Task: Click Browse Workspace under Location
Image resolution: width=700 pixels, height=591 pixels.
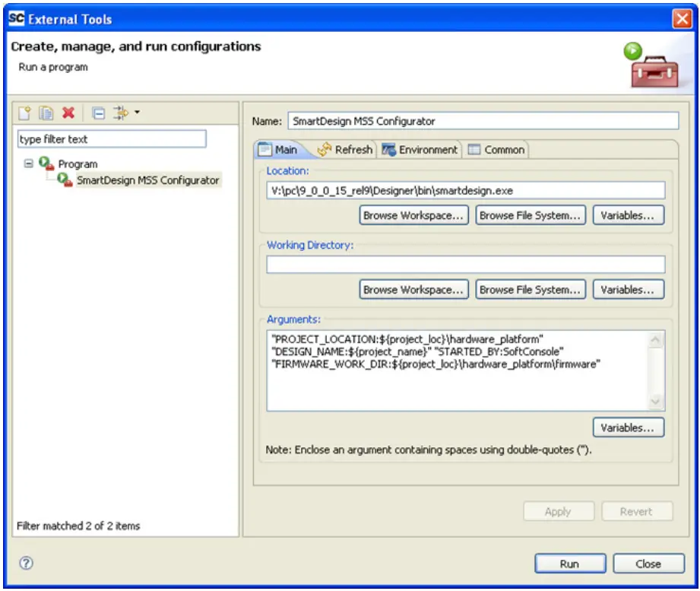Action: pyautogui.click(x=413, y=215)
